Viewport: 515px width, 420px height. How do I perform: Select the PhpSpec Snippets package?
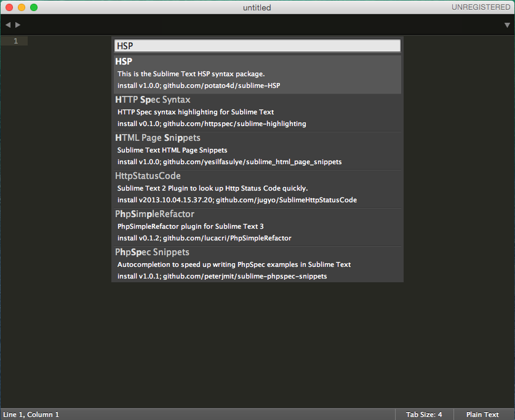coord(257,265)
